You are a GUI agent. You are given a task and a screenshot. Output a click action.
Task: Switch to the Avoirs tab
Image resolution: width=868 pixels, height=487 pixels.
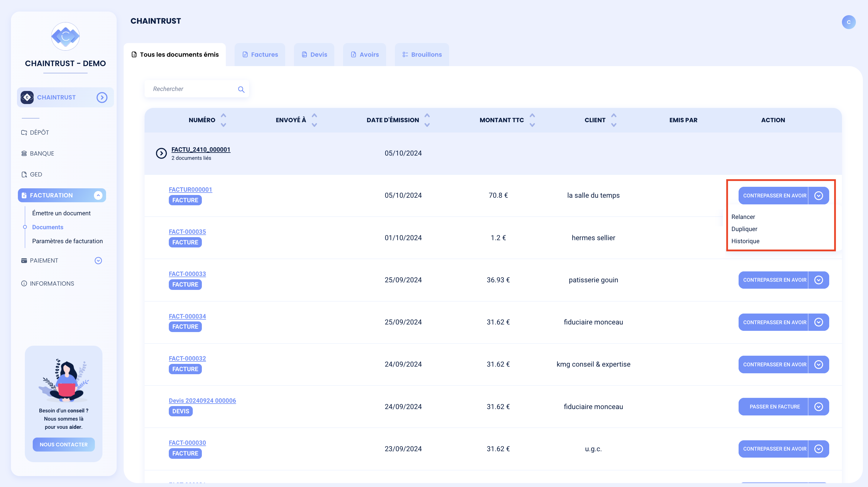click(x=365, y=55)
